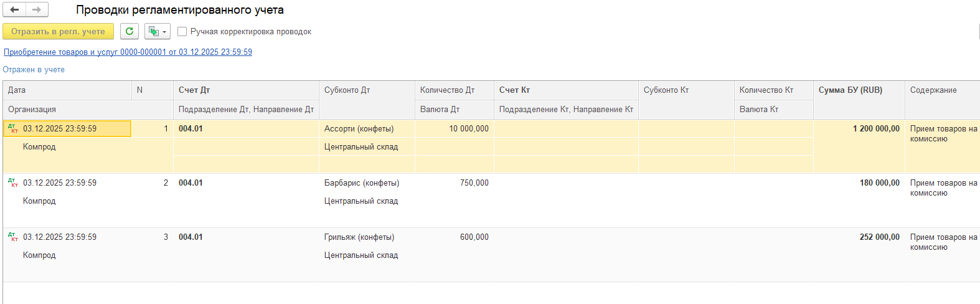Click Дт/Кт icon of entry number 2
The height and width of the screenshot is (304, 980).
13,183
